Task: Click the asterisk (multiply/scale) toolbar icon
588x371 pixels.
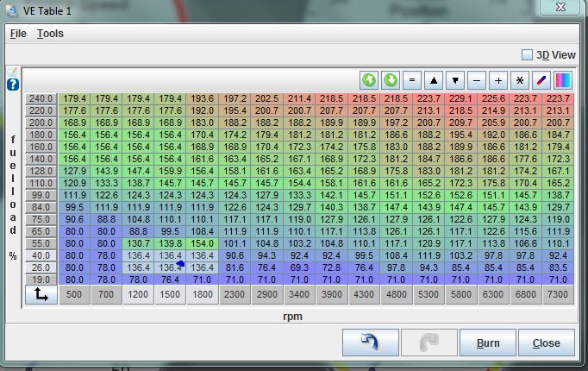Action: tap(521, 80)
